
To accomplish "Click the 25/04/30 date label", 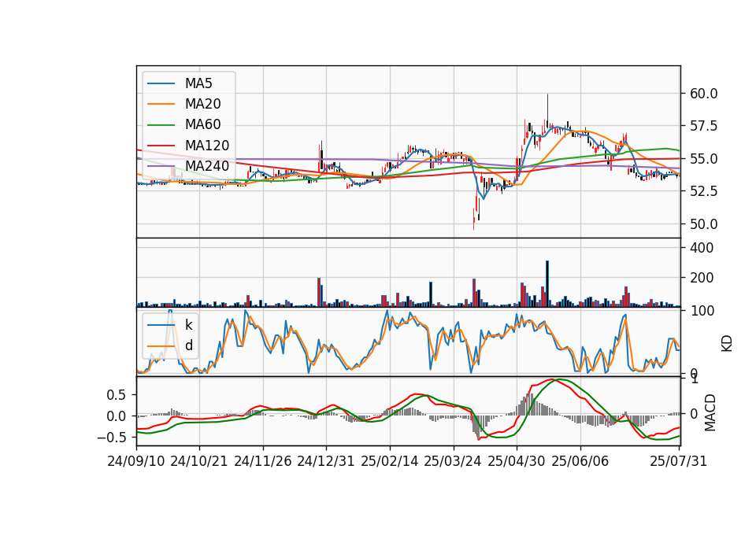I will [x=517, y=461].
